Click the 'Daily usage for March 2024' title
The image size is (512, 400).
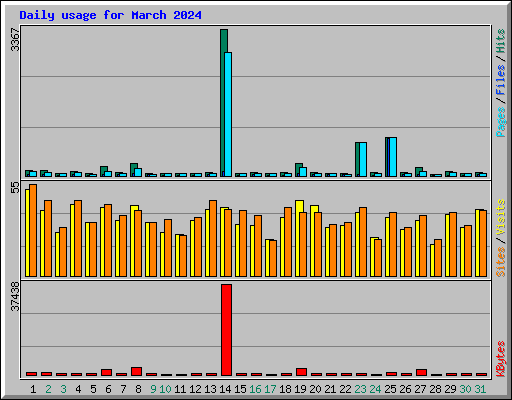click(110, 15)
